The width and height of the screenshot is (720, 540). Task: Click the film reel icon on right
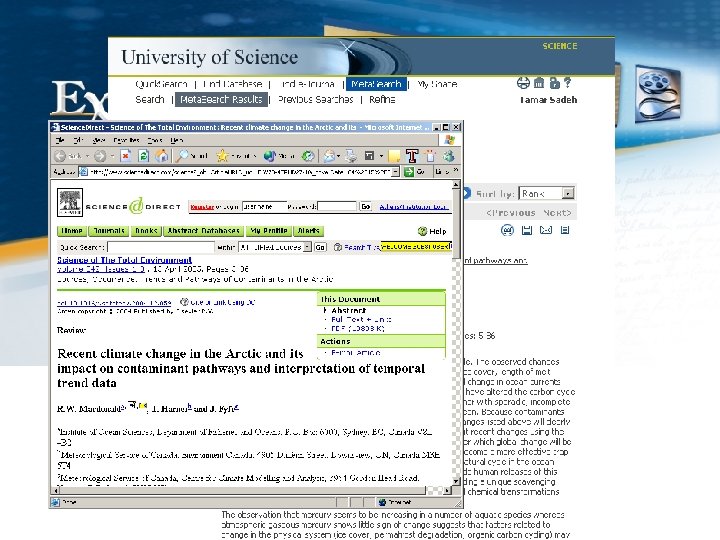point(657,94)
